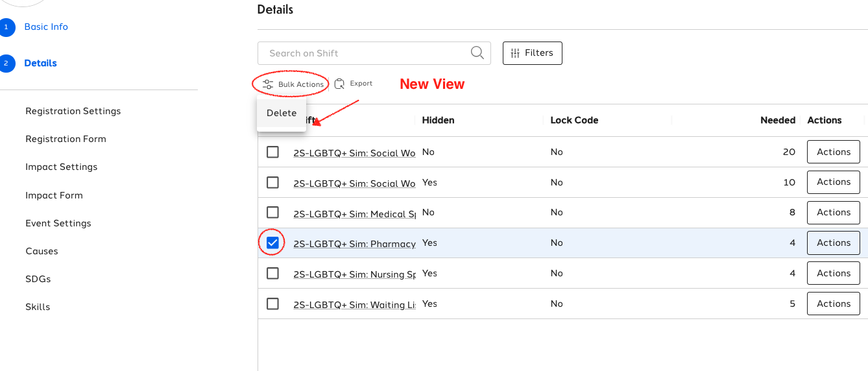Click step 2 circle for Details
The image size is (868, 371).
click(x=6, y=64)
